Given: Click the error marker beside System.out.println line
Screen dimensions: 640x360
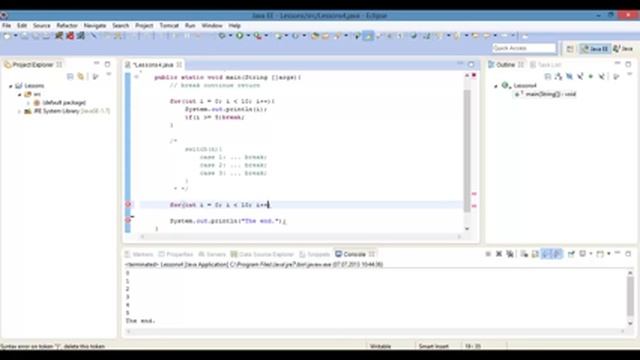Looking at the screenshot, I should (128, 220).
